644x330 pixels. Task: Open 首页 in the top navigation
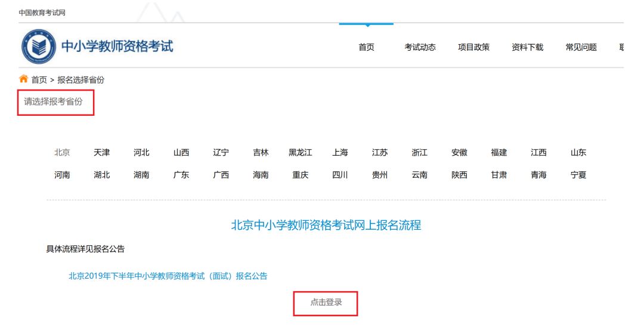click(366, 47)
